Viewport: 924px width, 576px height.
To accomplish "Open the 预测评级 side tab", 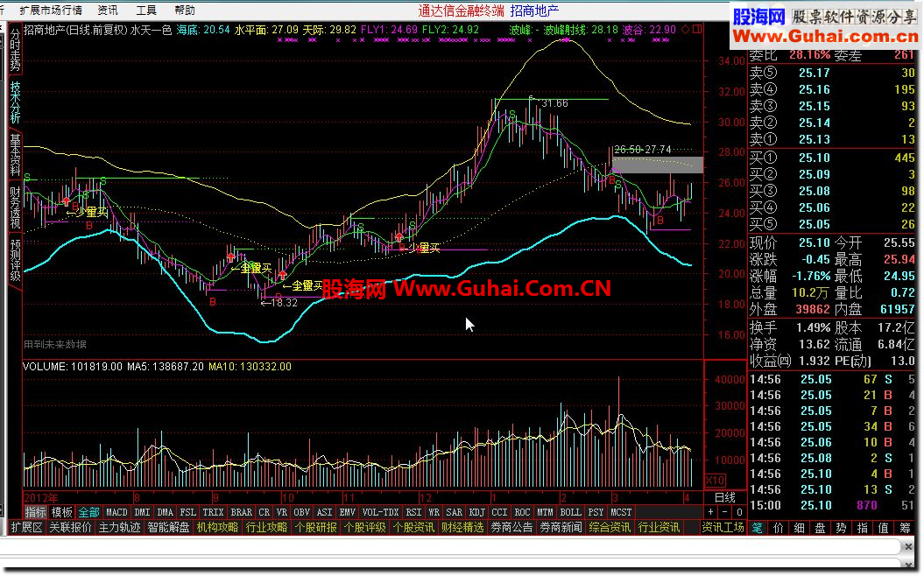I will point(15,260).
